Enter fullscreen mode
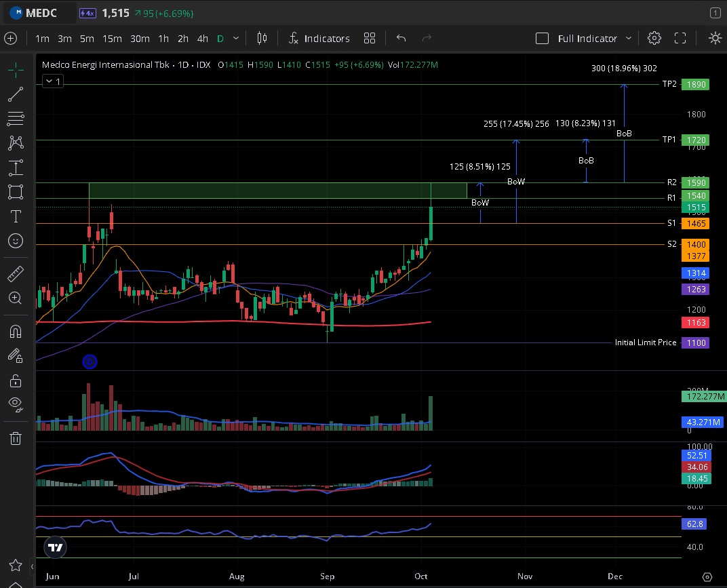The image size is (727, 588). [680, 39]
